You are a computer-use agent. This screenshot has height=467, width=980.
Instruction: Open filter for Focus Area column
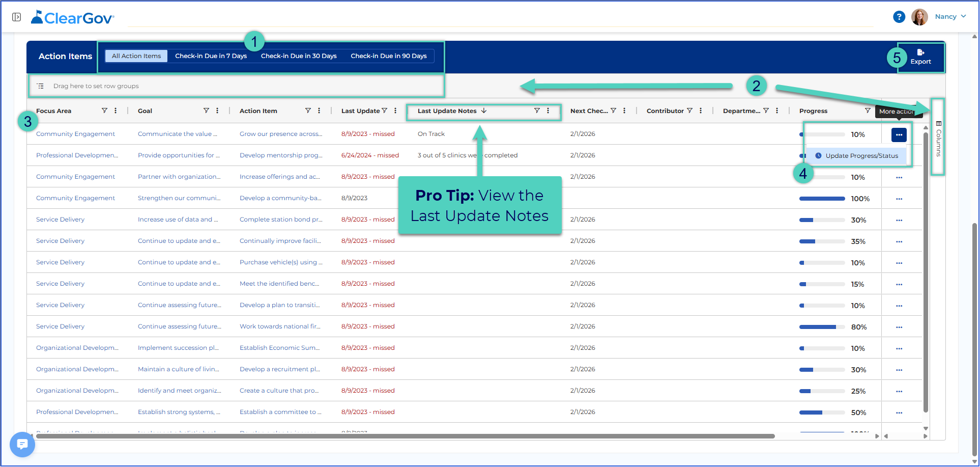tap(104, 111)
